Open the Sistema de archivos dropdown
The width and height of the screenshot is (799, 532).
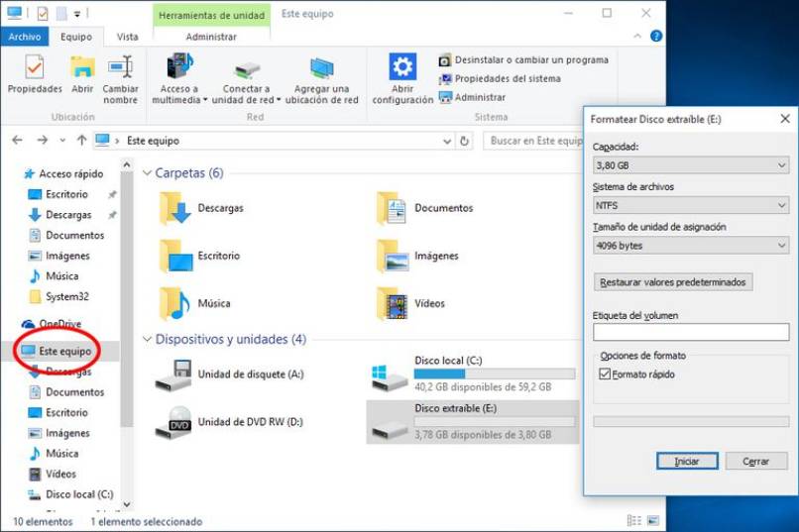[x=691, y=206]
